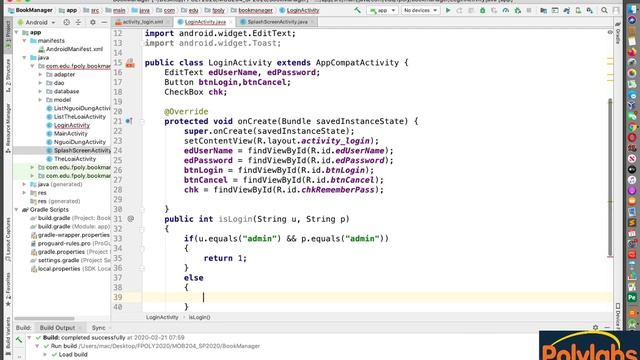The height and width of the screenshot is (360, 640).
Task: Open the profiler gauge icon in toolbar
Action: [506, 10]
